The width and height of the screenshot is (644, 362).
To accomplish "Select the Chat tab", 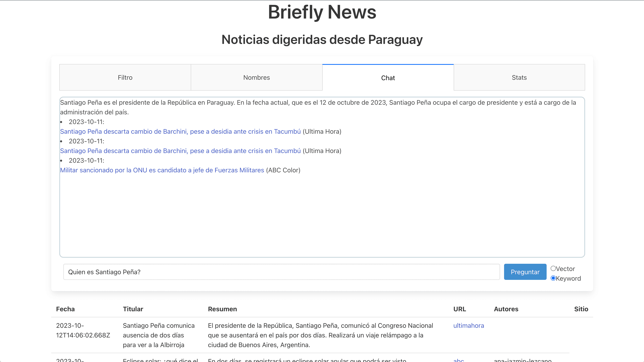I will (388, 77).
